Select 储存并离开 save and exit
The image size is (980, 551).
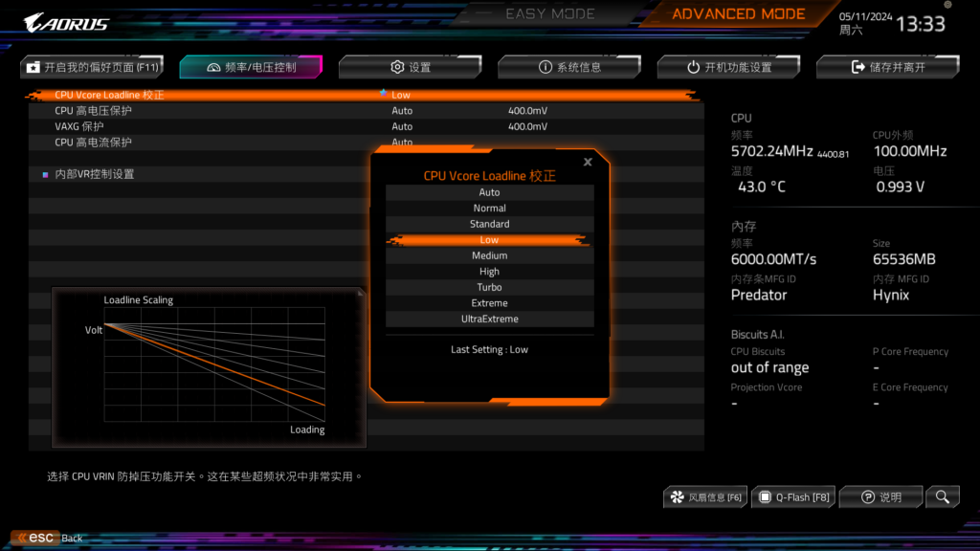[887, 67]
